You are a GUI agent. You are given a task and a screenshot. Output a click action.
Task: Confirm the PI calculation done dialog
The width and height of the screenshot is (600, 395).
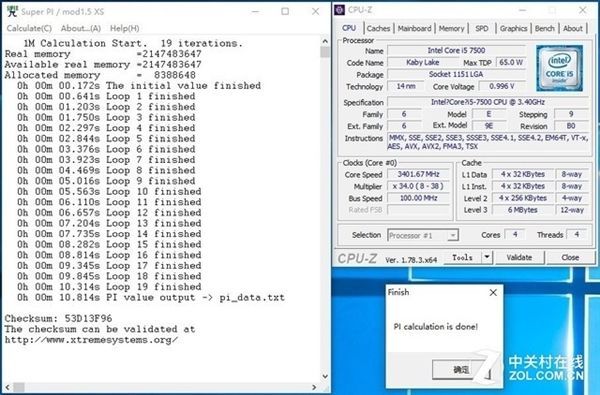pyautogui.click(x=461, y=369)
